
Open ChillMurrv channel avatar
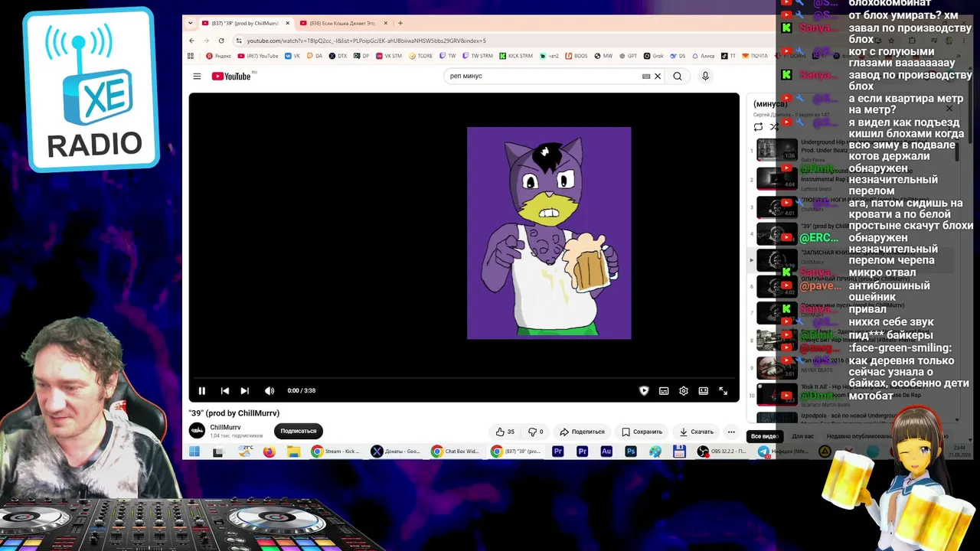pyautogui.click(x=198, y=431)
